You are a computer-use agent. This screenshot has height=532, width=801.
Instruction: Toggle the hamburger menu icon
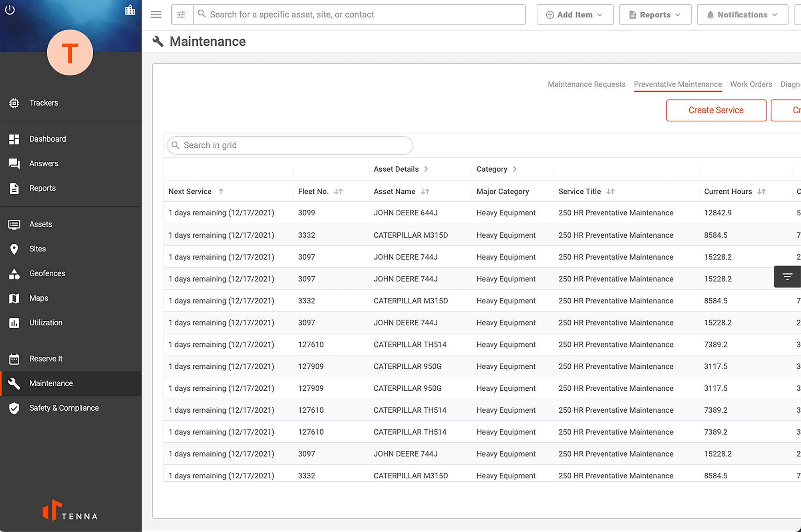pos(156,15)
